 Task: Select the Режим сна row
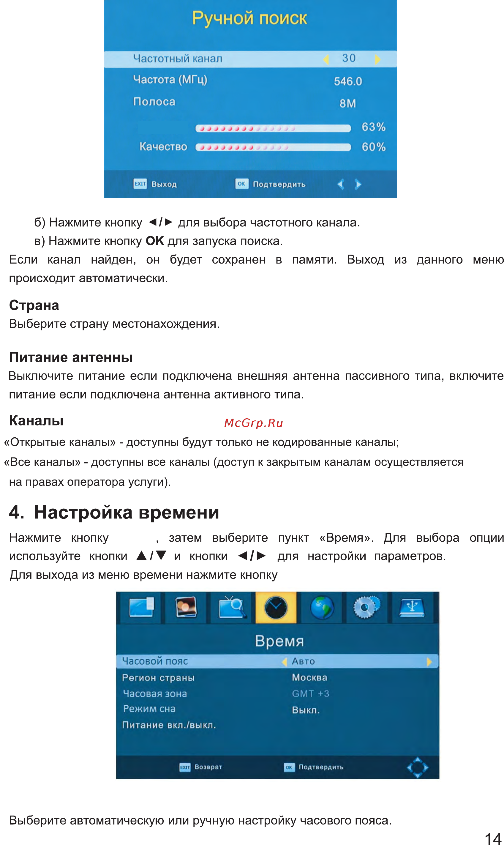point(277,709)
